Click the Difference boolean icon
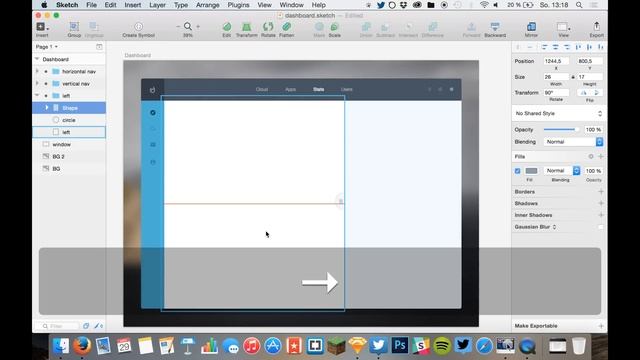Image resolution: width=640 pixels, height=360 pixels. [x=432, y=27]
